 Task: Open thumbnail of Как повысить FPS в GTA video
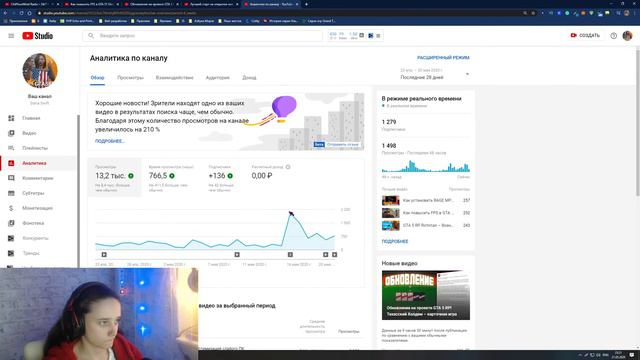point(391,213)
